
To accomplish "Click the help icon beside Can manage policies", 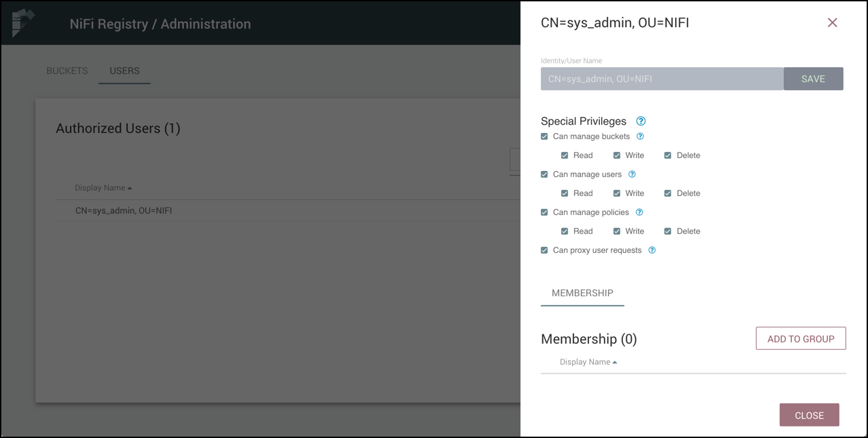I will coord(639,212).
